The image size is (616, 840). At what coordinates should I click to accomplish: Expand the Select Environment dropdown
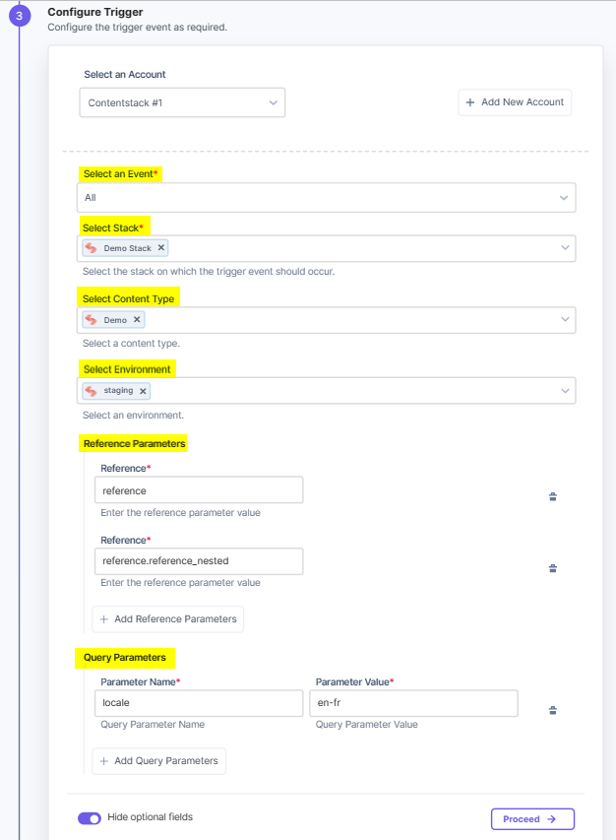565,390
